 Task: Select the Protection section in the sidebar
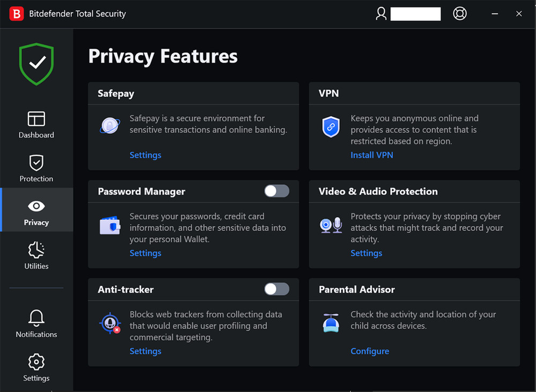36,168
